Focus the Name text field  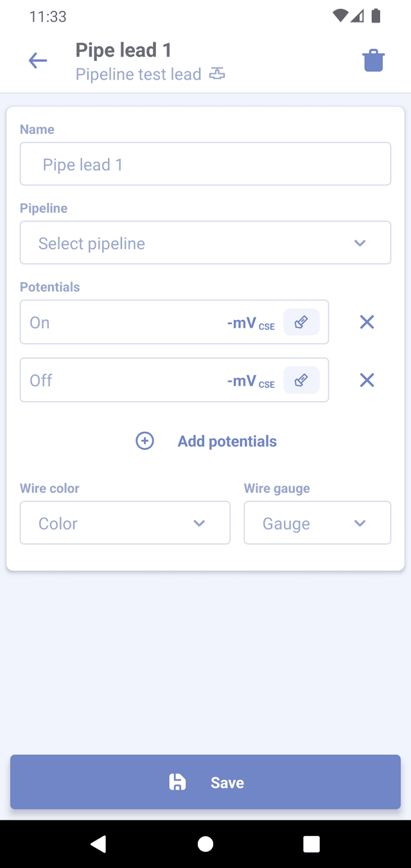pyautogui.click(x=205, y=164)
